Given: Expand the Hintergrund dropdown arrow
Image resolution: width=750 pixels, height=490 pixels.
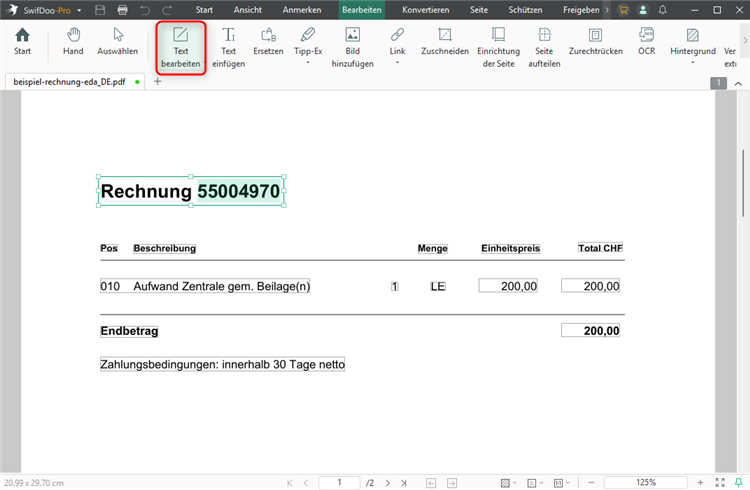Looking at the screenshot, I should [x=693, y=63].
